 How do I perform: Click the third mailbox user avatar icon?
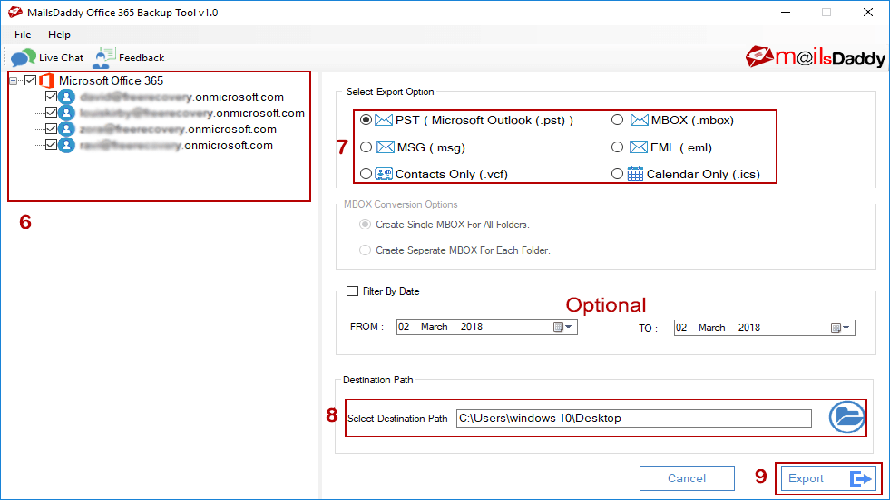pyautogui.click(x=66, y=129)
